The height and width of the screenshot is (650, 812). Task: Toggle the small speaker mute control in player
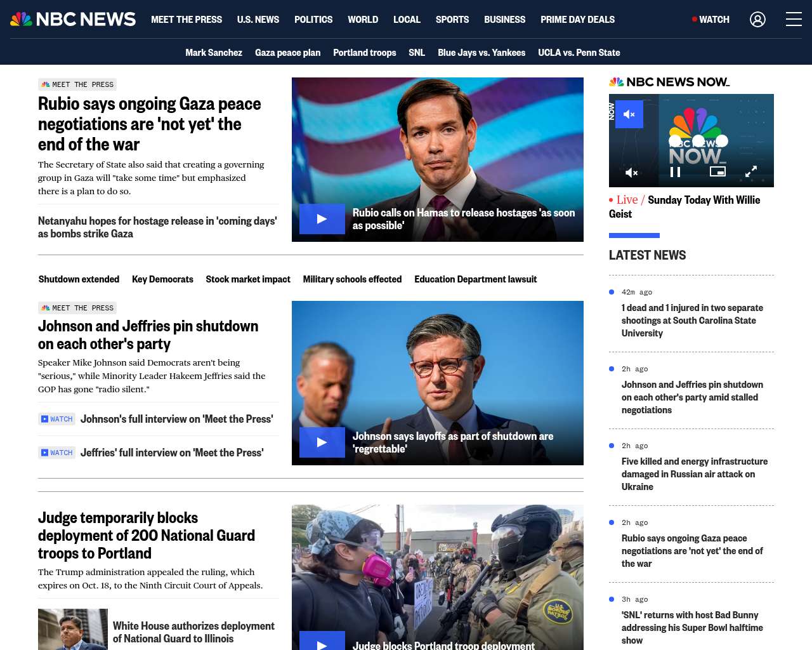[632, 172]
